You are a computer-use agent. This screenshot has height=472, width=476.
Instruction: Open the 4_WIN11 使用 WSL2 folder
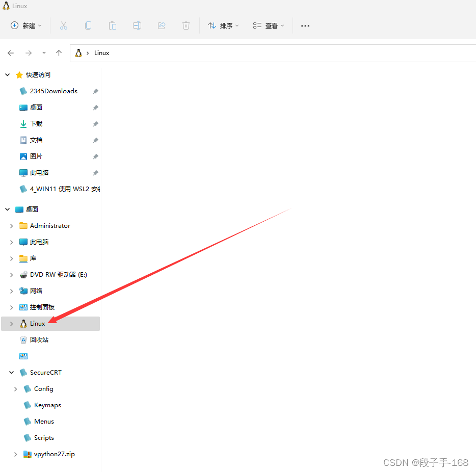[x=65, y=189]
